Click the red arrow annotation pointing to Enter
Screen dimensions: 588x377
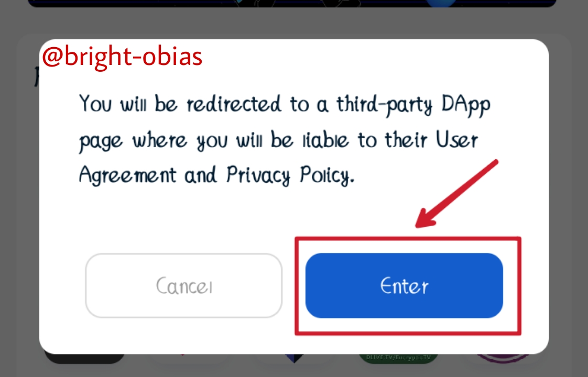[456, 194]
